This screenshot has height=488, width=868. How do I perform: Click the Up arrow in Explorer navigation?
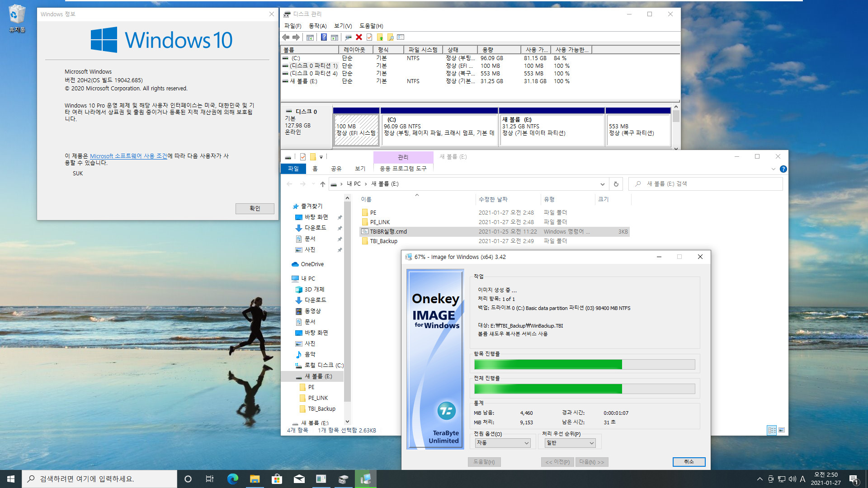(322, 184)
